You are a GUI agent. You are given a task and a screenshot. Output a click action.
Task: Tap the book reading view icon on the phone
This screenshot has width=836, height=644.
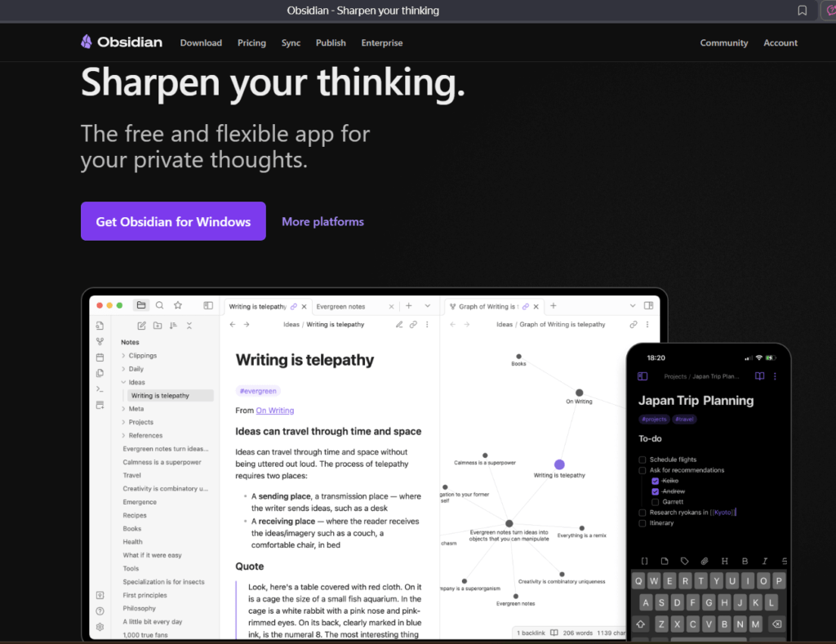tap(760, 375)
